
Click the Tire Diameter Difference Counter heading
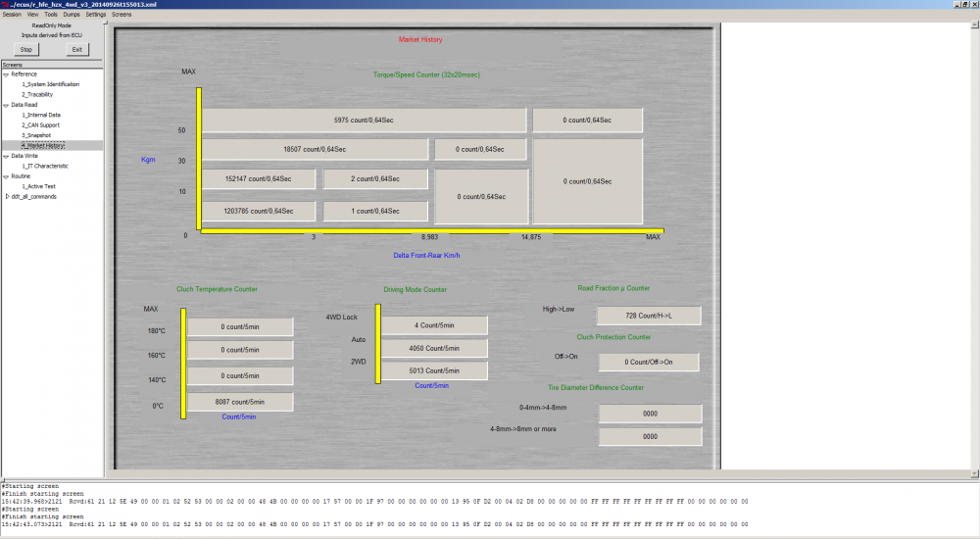pos(596,388)
